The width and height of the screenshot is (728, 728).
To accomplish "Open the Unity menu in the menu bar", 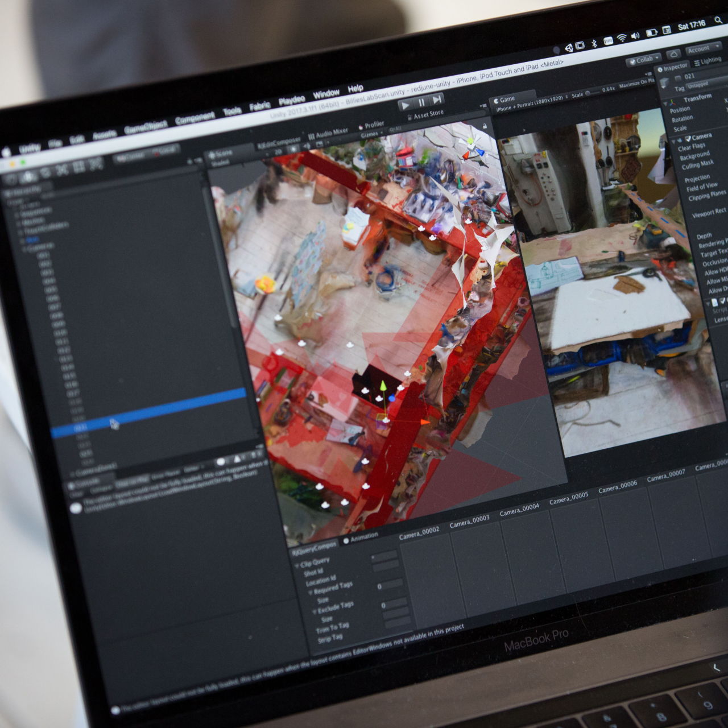I will 30,148.
